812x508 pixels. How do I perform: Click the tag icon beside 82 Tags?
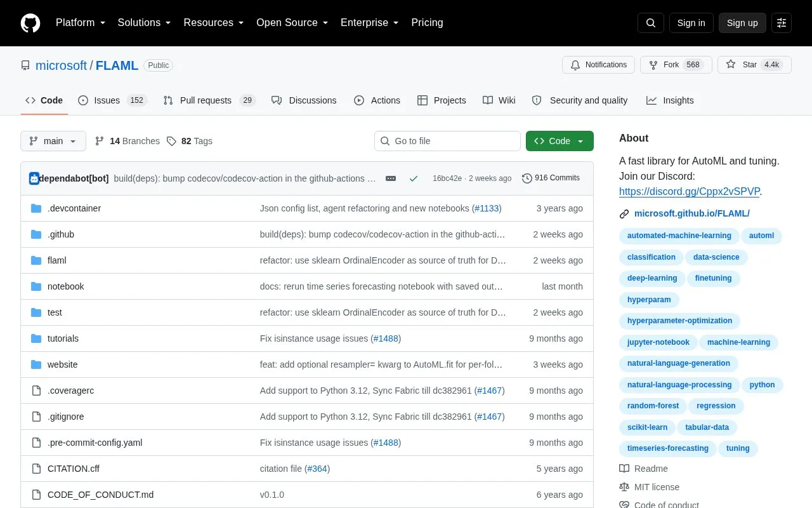(171, 141)
